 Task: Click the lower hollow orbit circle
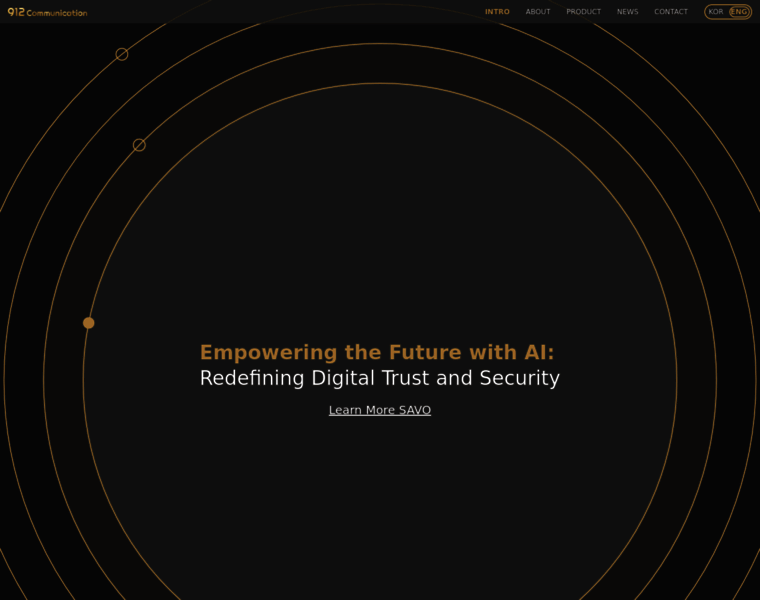point(139,145)
